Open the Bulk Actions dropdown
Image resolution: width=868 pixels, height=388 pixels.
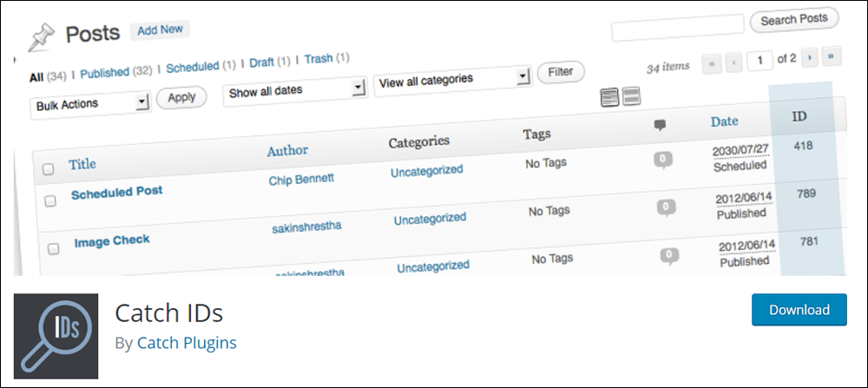pos(90,103)
